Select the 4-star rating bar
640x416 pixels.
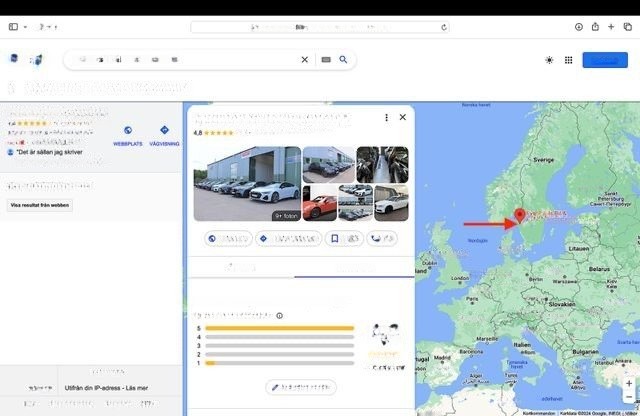280,337
